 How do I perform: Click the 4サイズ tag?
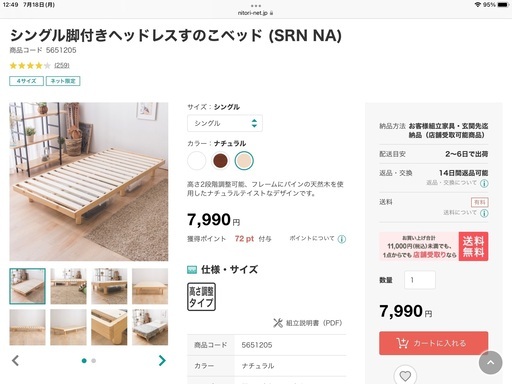click(x=26, y=81)
